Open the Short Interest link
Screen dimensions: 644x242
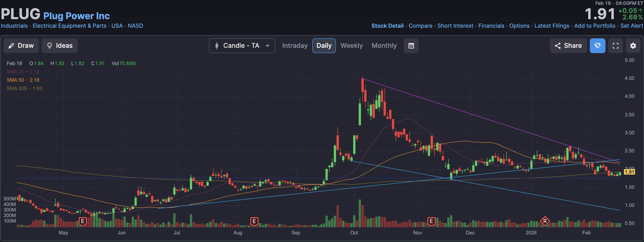click(x=455, y=26)
